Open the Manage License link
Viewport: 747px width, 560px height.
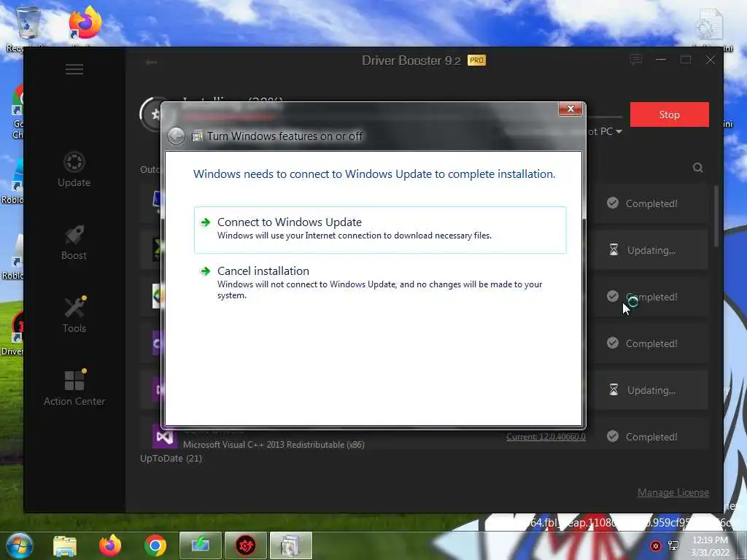pyautogui.click(x=673, y=492)
